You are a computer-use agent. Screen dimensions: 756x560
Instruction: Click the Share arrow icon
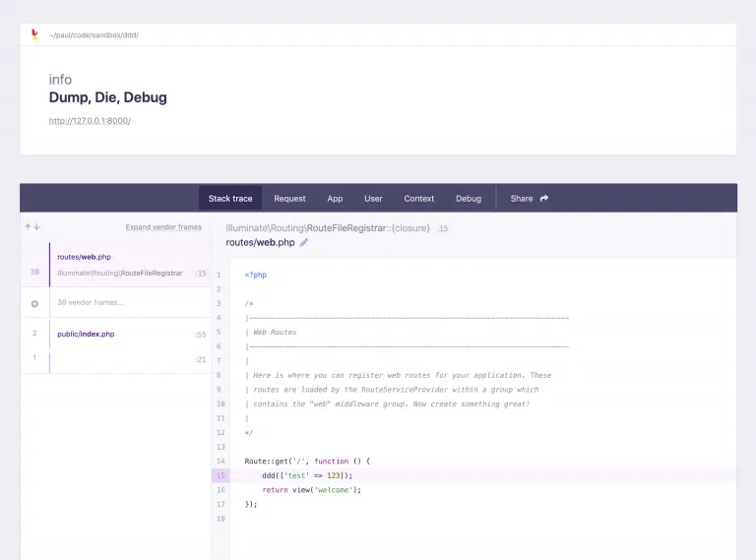(x=544, y=199)
